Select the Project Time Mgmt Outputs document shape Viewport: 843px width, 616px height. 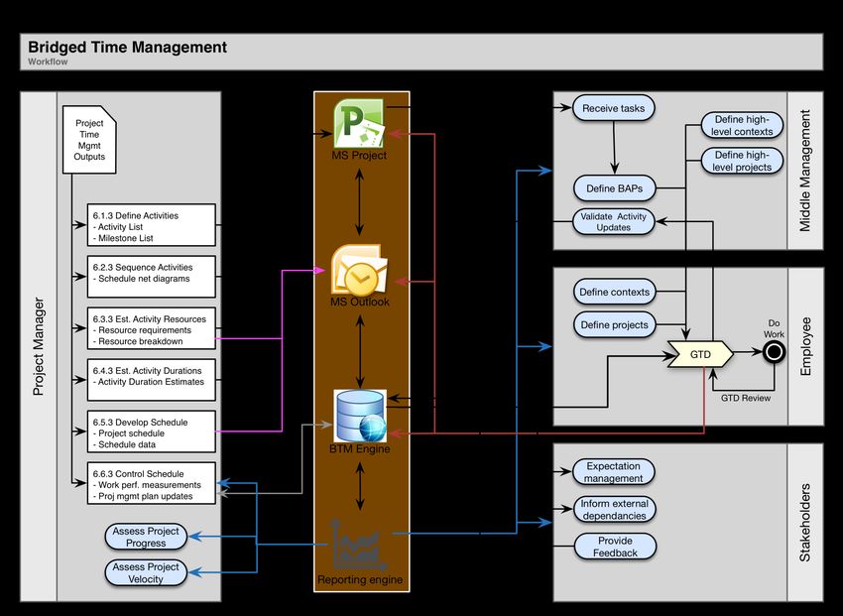tap(89, 140)
